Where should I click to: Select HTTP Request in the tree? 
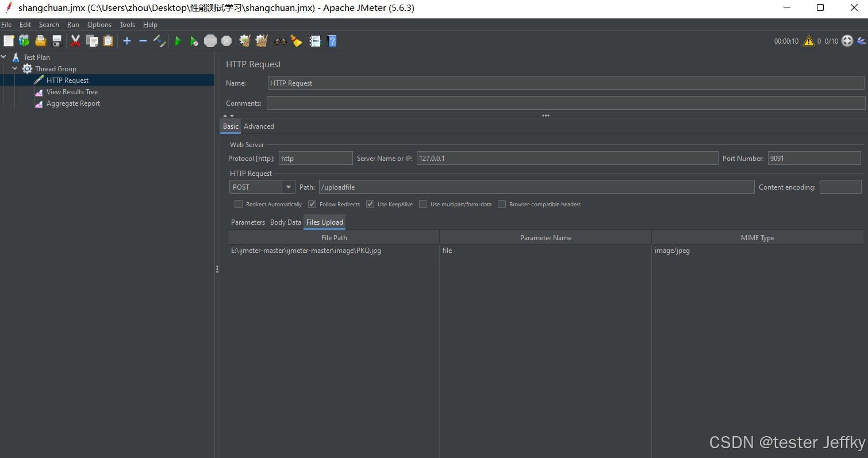tap(67, 80)
